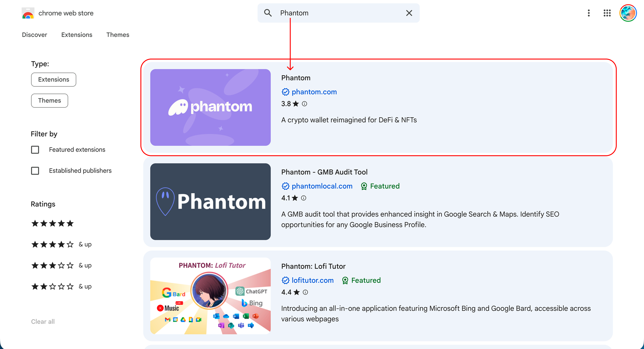Click info icon beside 4.1 rating

coord(303,198)
